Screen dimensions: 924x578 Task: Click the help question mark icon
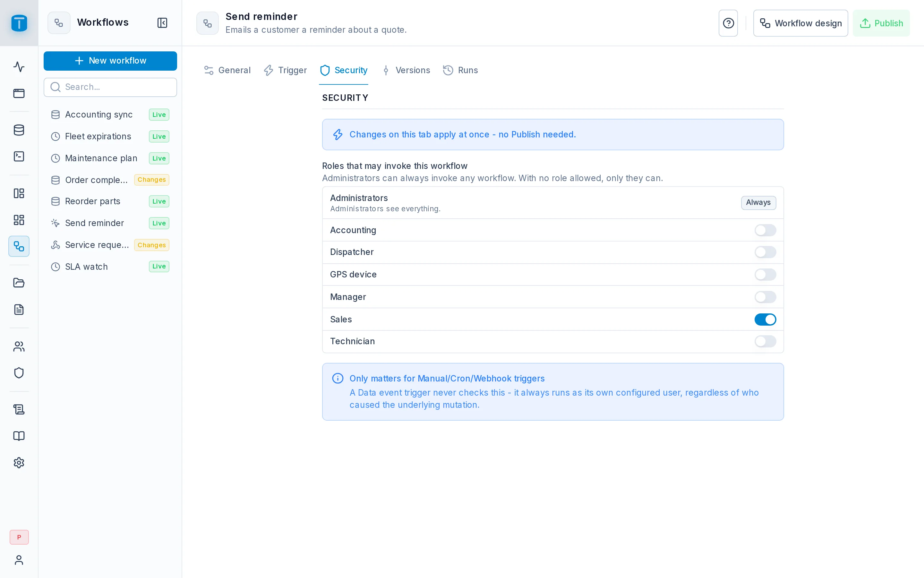click(728, 23)
